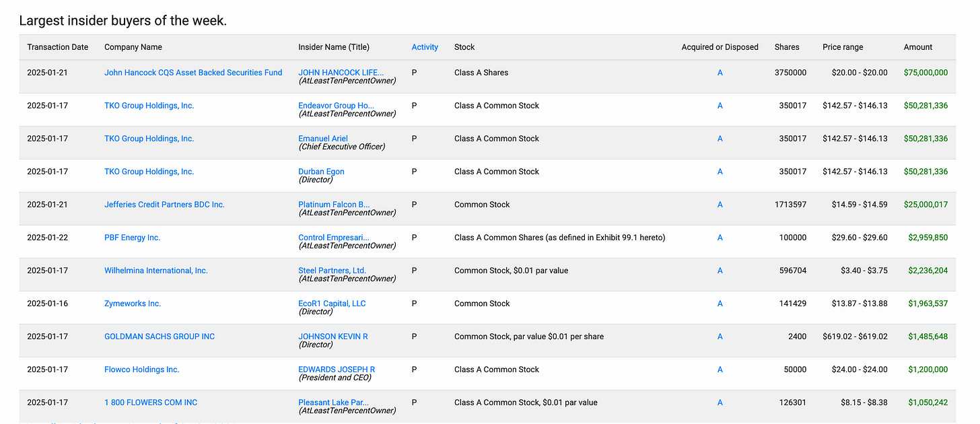Open Jefferies Credit Partners BDC Inc. link

tap(164, 205)
